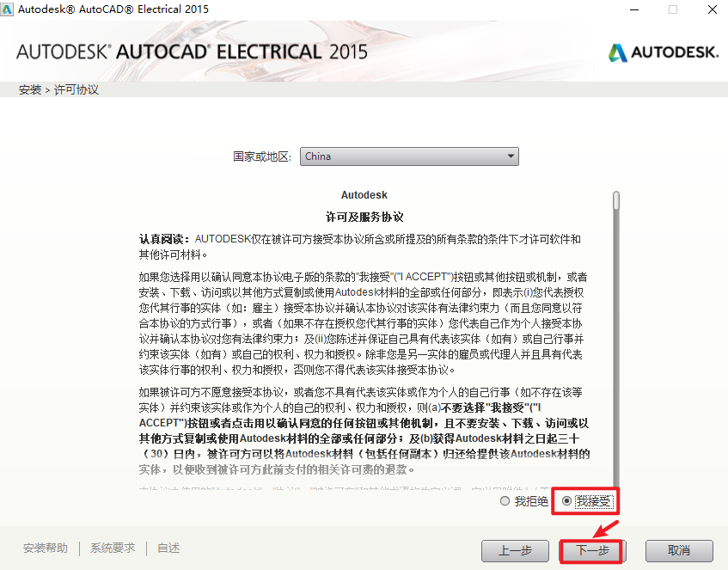Image resolution: width=728 pixels, height=570 pixels.
Task: Click the 我接受 label text
Action: click(594, 501)
